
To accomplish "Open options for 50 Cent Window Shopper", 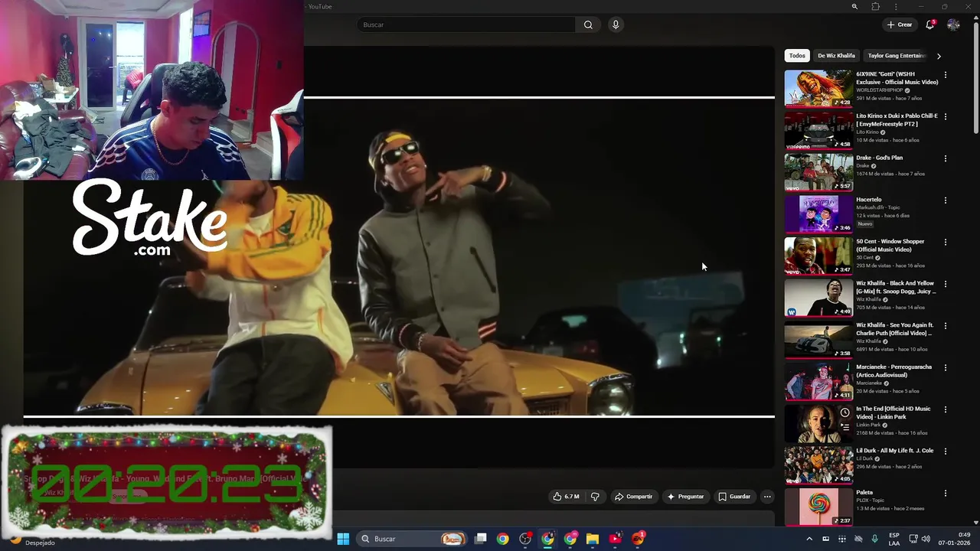I will (x=946, y=242).
